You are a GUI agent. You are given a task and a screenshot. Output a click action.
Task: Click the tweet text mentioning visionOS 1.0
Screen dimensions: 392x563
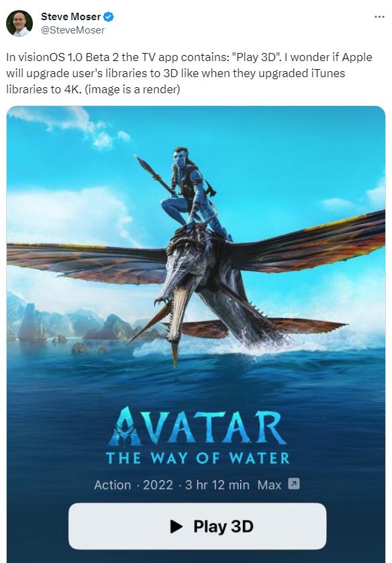[x=189, y=73]
